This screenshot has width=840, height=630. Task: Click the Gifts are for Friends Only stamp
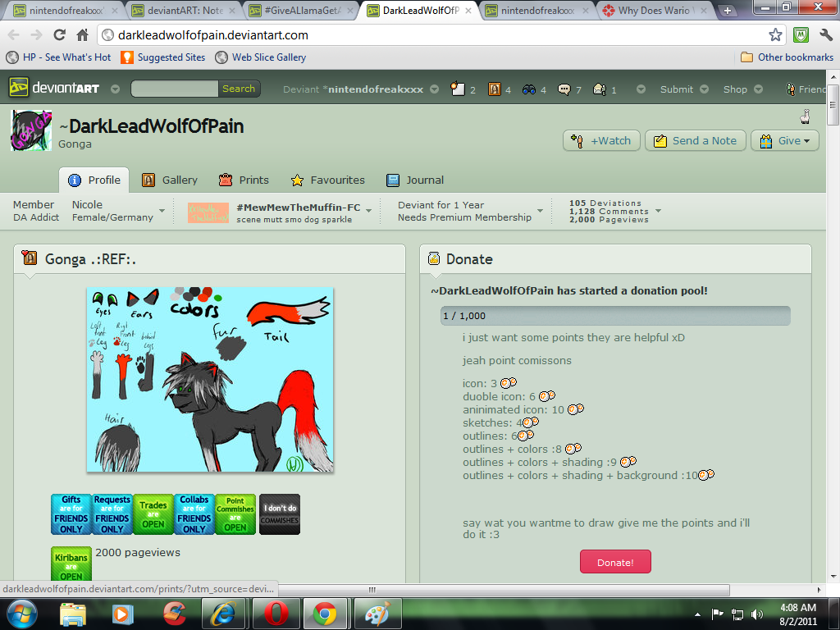pos(71,514)
